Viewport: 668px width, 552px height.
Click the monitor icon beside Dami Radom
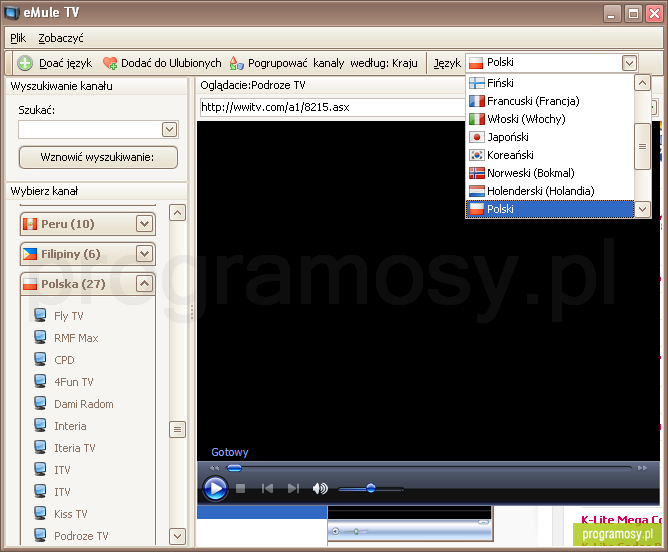pyautogui.click(x=40, y=403)
